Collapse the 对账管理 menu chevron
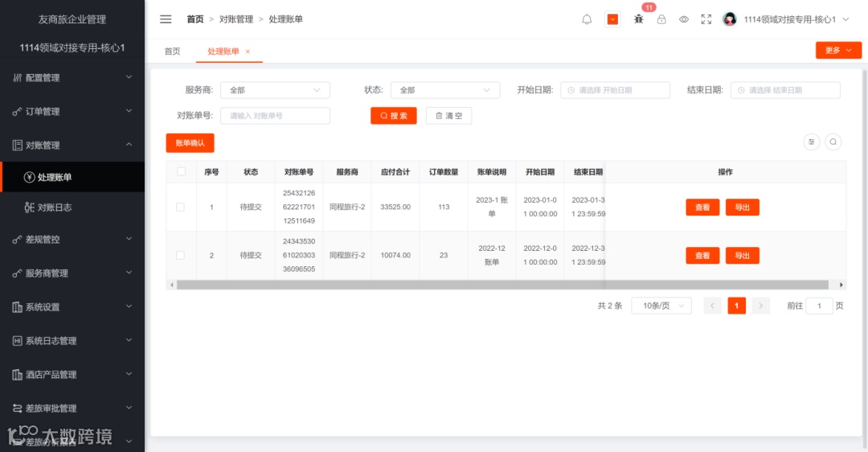 [x=129, y=145]
